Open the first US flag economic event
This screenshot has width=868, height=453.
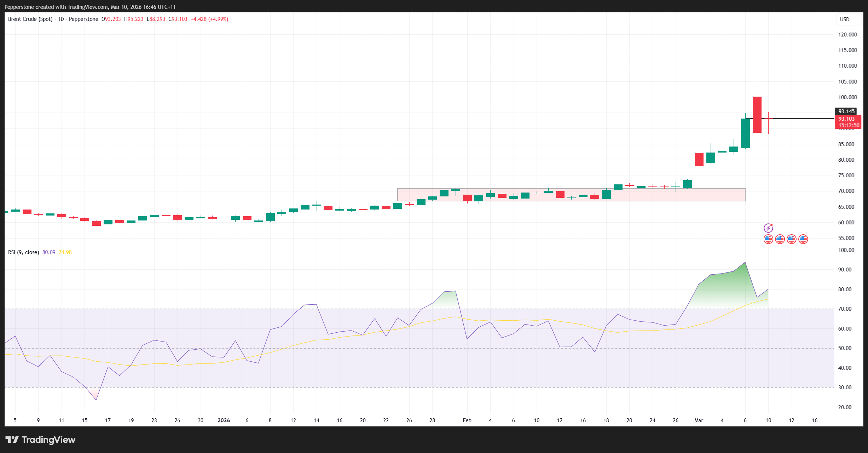pos(768,239)
